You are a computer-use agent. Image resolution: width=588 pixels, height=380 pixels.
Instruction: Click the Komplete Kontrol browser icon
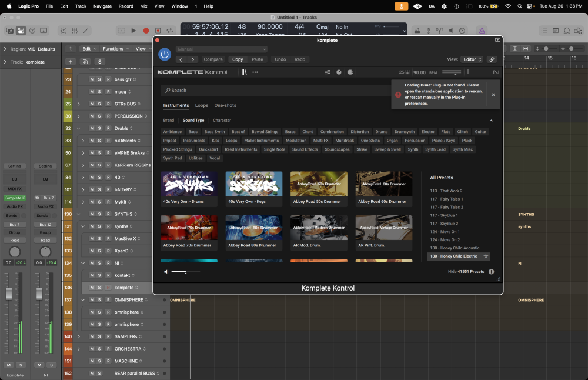pos(244,72)
